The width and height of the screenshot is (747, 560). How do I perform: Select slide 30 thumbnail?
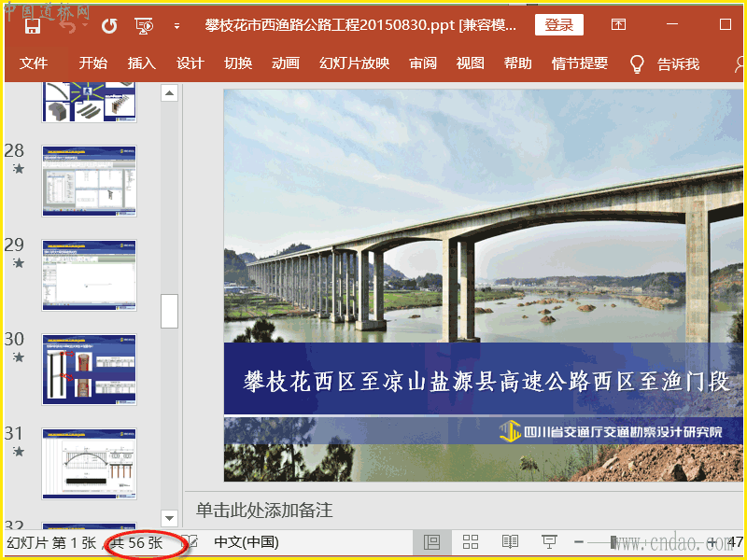[89, 370]
